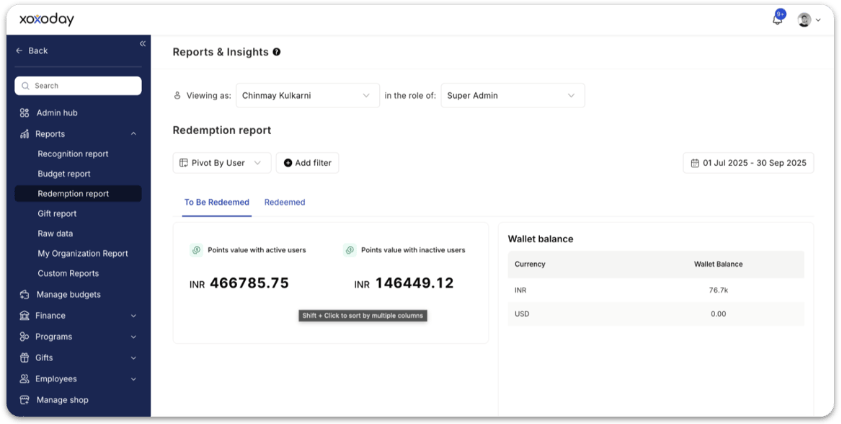Click the Reports & Insights help icon
The height and width of the screenshot is (424, 841).
coord(276,52)
